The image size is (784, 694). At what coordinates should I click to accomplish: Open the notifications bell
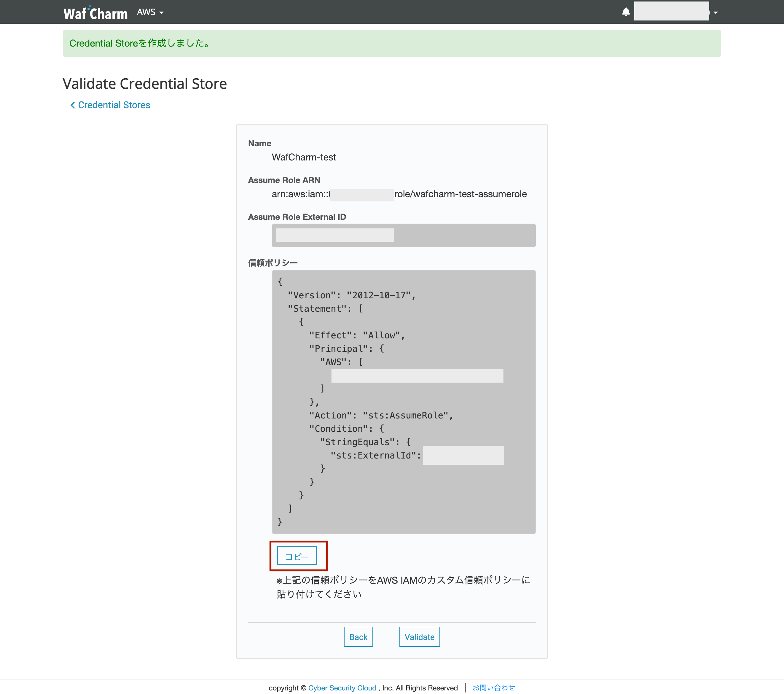click(x=626, y=12)
